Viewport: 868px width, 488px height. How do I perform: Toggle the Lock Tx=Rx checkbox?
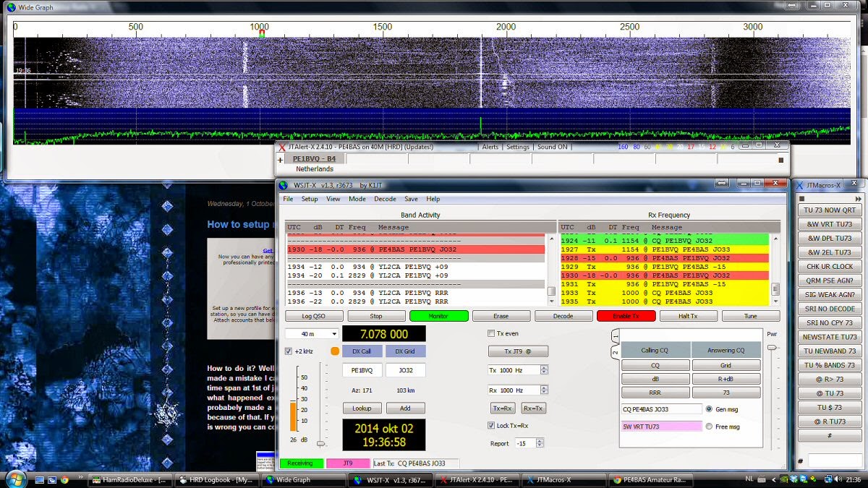491,426
